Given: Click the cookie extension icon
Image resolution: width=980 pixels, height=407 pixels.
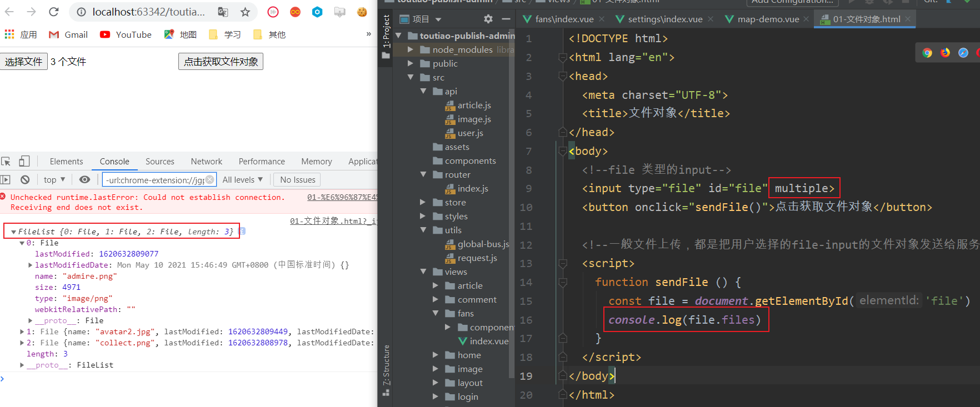Looking at the screenshot, I should 362,12.
